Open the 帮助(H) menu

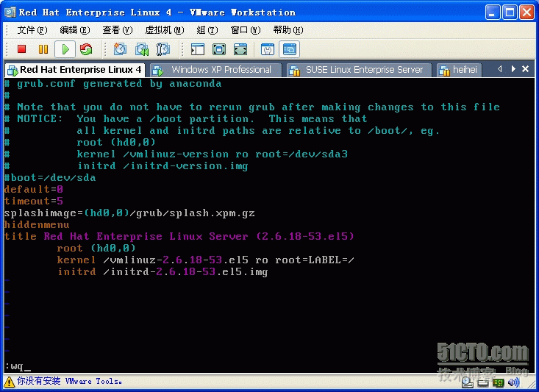(x=288, y=30)
